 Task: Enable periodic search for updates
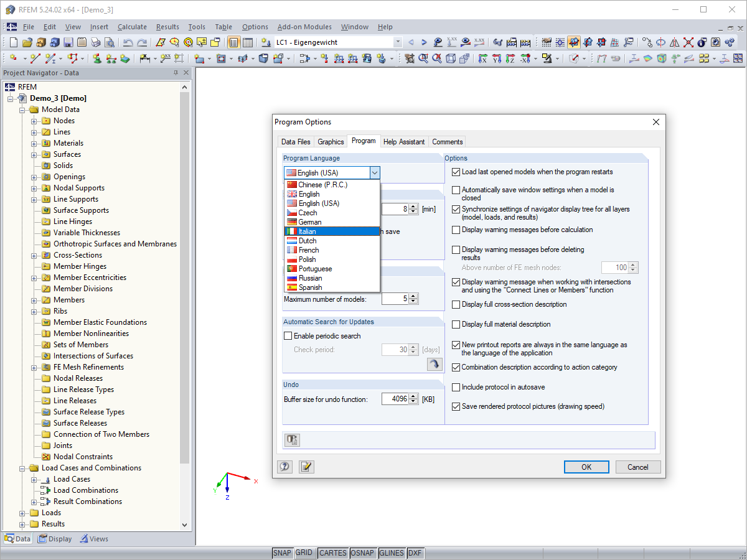(288, 335)
